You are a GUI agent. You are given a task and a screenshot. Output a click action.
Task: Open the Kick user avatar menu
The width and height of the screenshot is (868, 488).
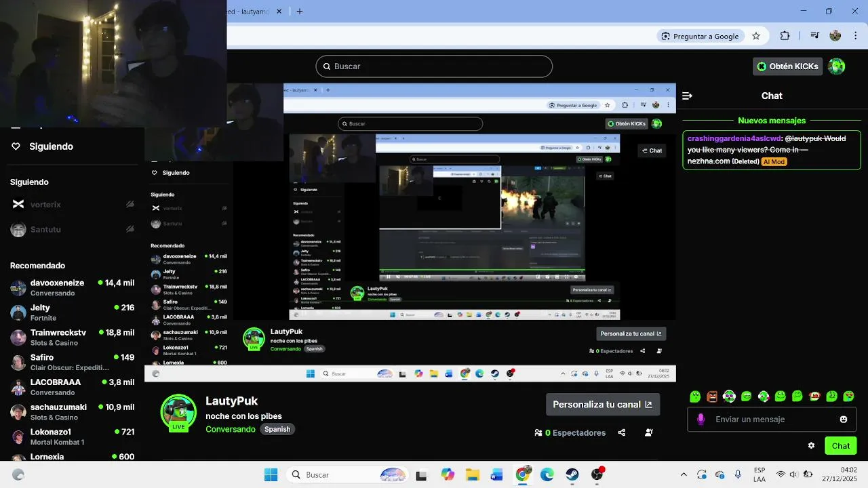[x=837, y=66]
